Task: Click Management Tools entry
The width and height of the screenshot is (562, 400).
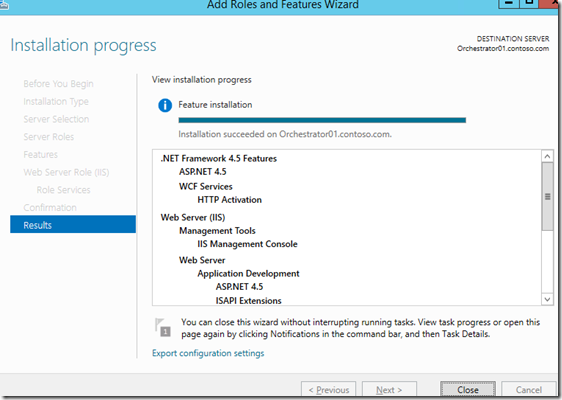Action: point(217,230)
